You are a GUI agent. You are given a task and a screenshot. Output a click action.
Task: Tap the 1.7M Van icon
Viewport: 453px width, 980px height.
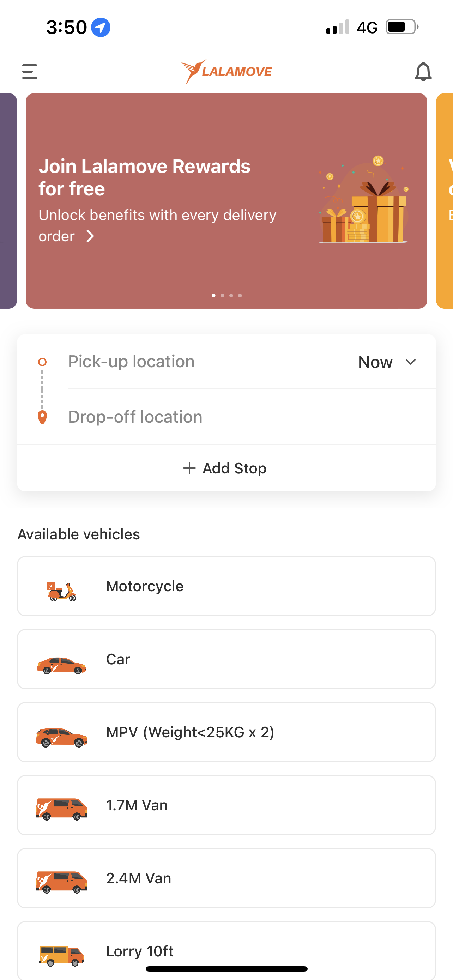coord(61,809)
